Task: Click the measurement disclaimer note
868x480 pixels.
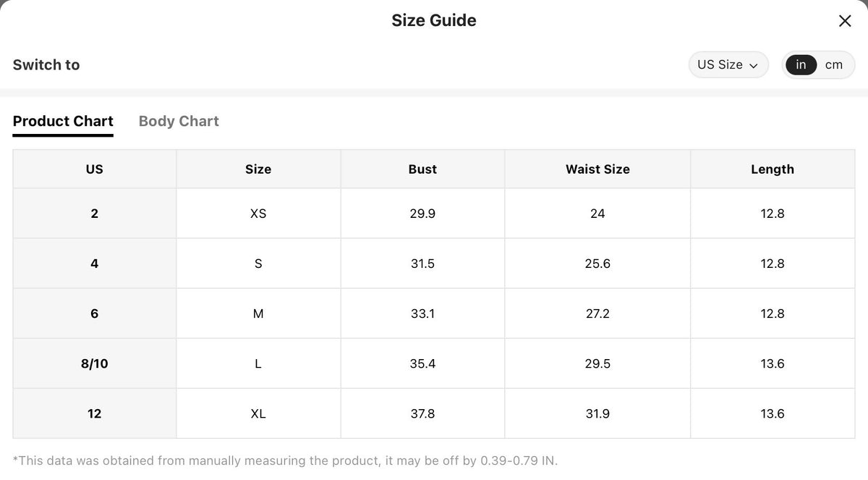Action: [286, 460]
